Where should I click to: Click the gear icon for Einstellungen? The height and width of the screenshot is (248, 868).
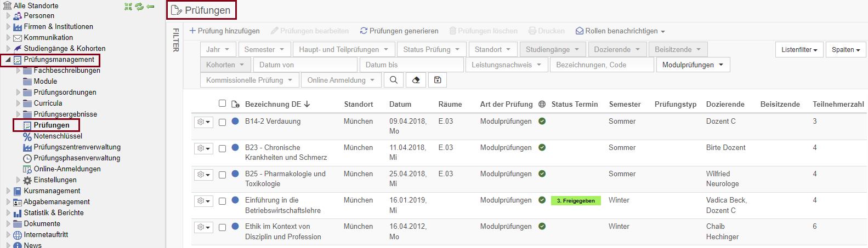(27, 180)
